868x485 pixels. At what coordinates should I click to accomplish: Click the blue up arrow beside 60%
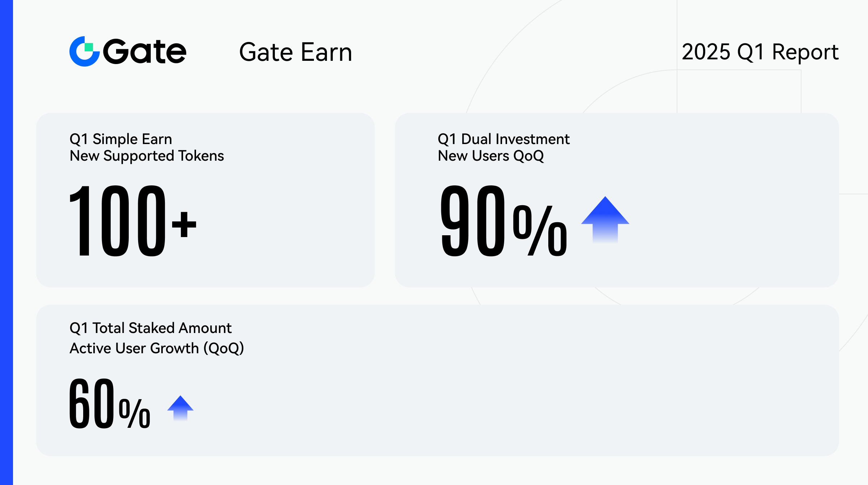click(x=180, y=408)
